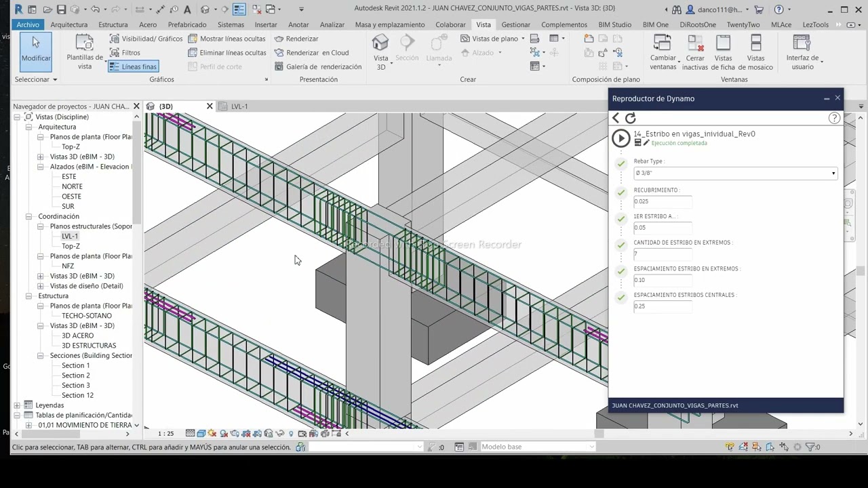Save the project from quick access toolbar
Screen dimensions: 868x488
[61, 9]
